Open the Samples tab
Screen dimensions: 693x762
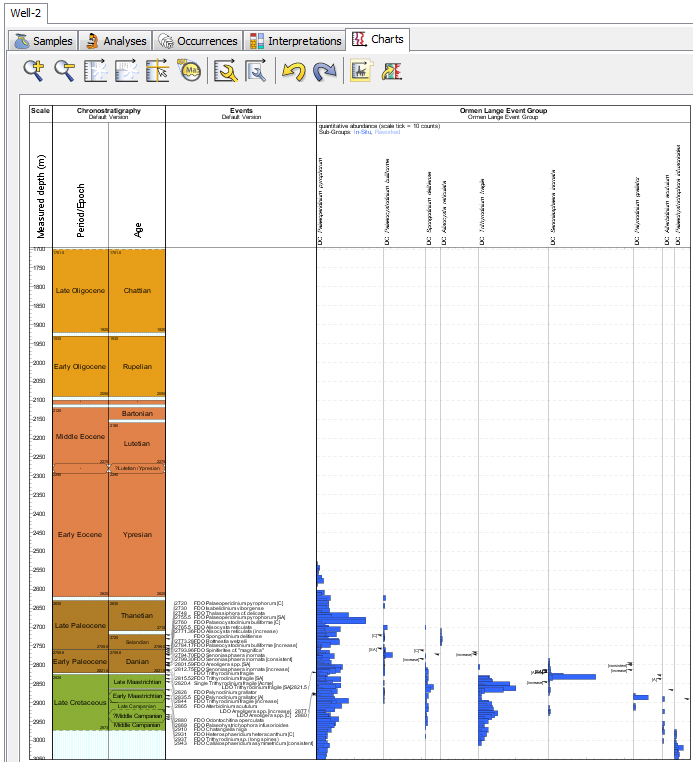(43, 41)
